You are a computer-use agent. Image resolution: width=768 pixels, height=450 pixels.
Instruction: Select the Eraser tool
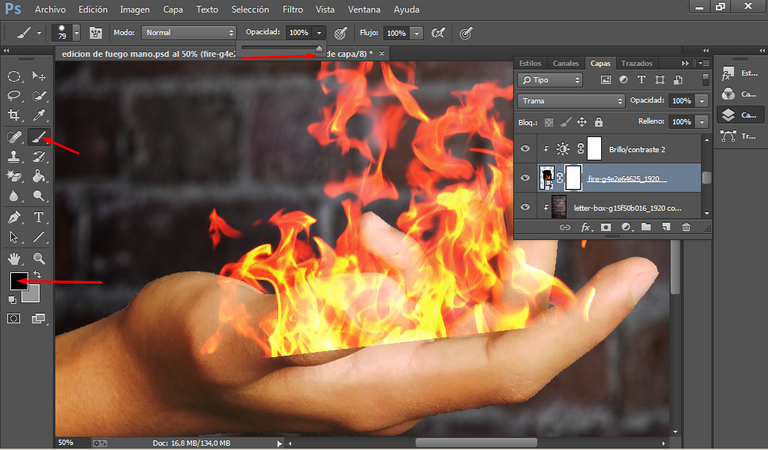click(14, 176)
